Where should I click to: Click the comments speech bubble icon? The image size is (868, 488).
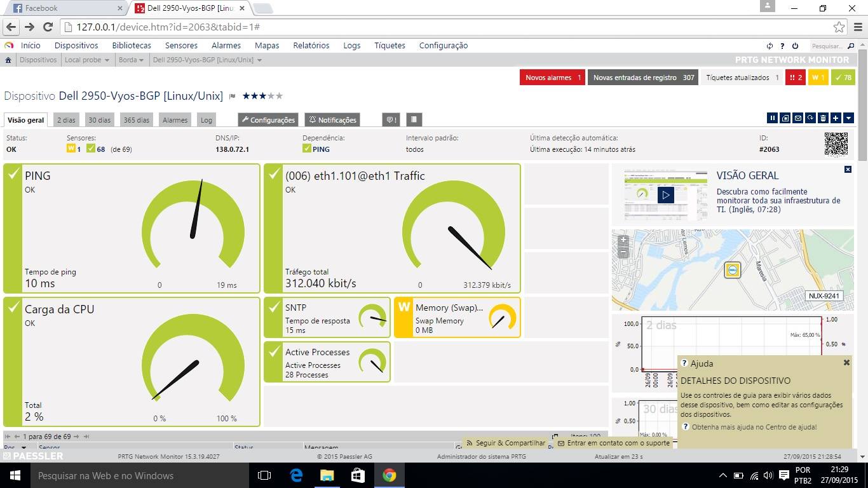click(391, 119)
